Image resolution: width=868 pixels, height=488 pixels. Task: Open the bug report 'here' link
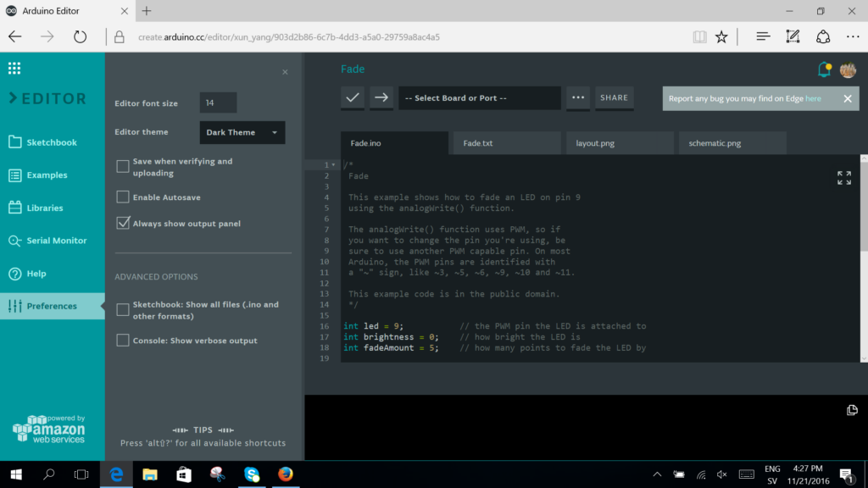(815, 98)
